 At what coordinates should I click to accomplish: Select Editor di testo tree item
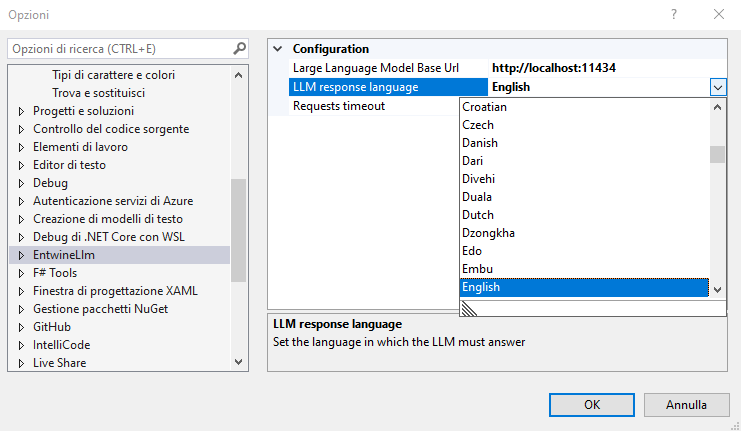(x=69, y=165)
